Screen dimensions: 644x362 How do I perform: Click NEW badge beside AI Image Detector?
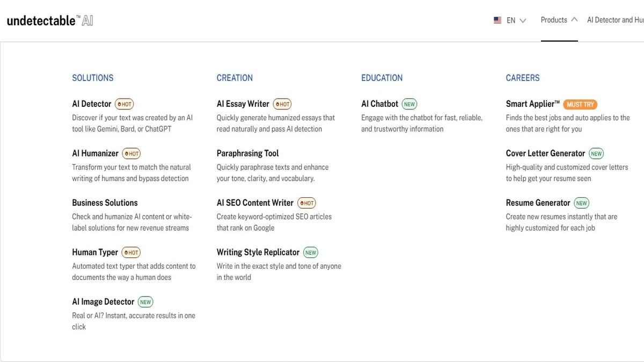click(145, 302)
